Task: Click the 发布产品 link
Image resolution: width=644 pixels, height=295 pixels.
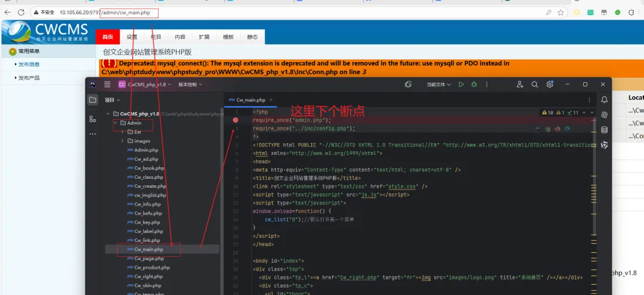Action: (29, 78)
